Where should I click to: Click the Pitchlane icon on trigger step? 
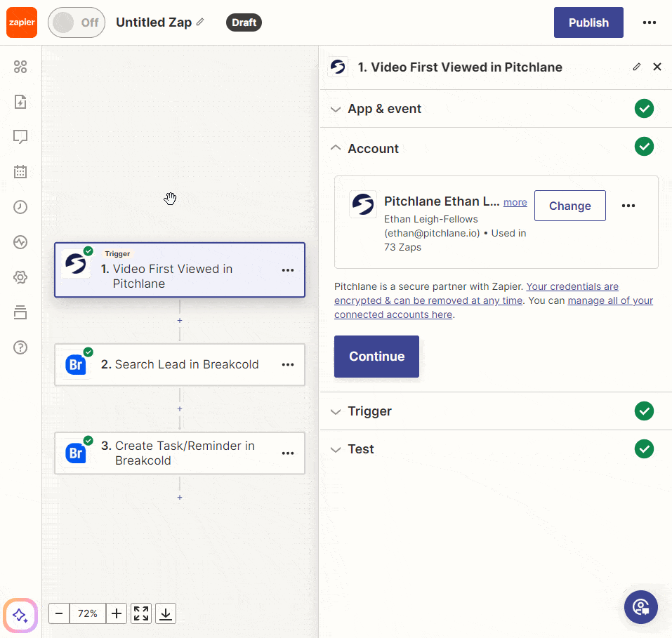pos(76,264)
